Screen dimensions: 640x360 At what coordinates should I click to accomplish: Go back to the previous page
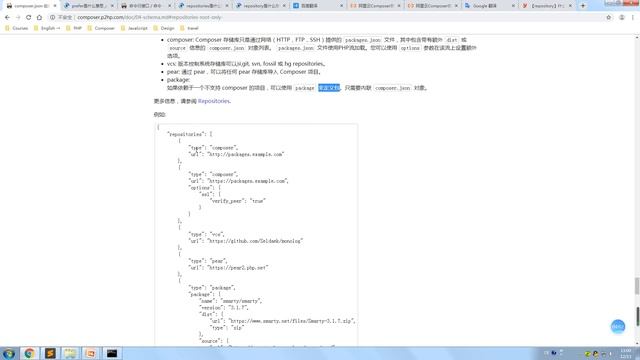[7, 18]
